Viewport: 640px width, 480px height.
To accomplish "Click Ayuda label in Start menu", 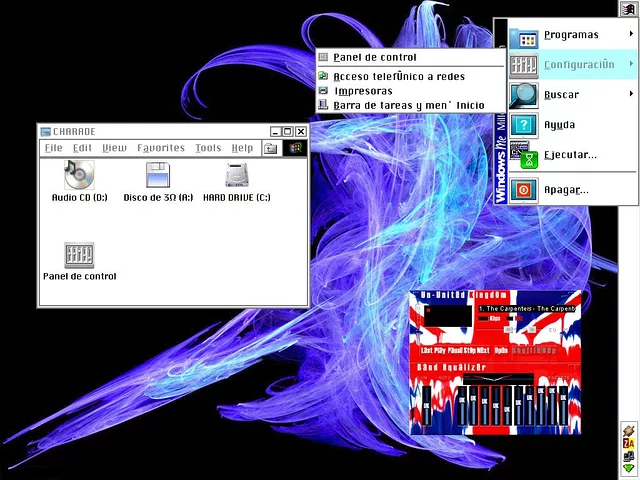I will coord(560,125).
